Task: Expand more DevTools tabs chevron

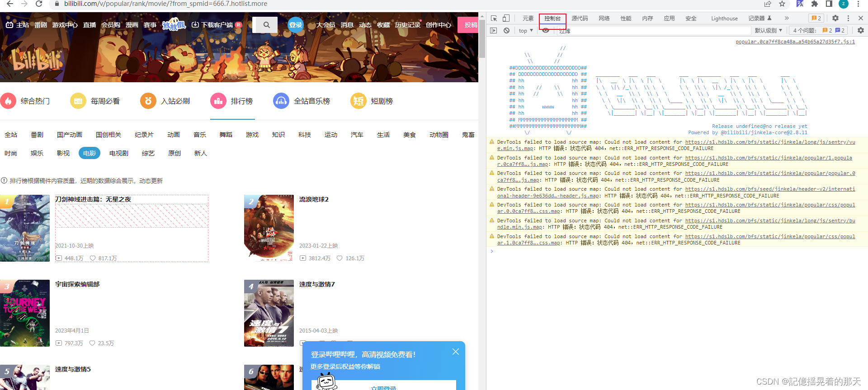Action: click(787, 18)
